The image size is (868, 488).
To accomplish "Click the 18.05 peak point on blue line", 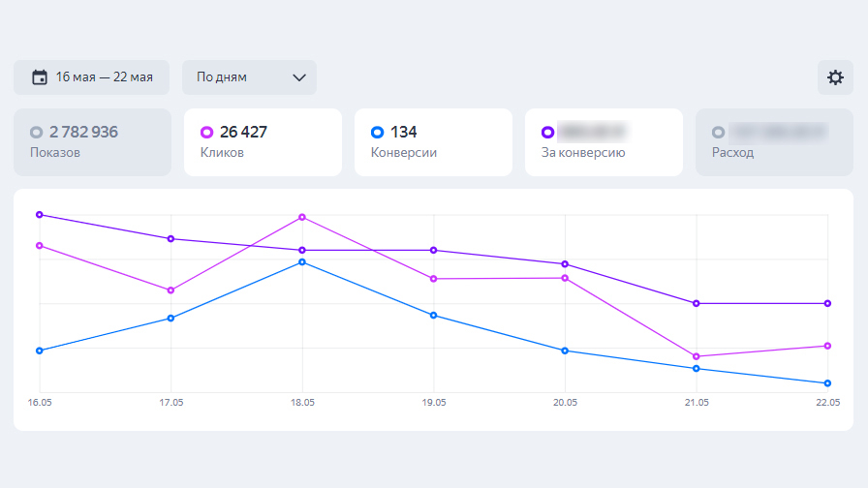I will coord(302,262).
